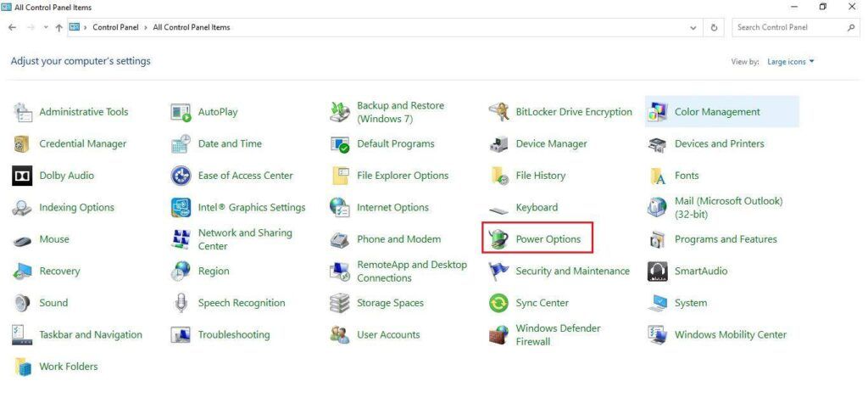Open the RemoteApp and Desktop Connections icon
This screenshot has height=403, width=868.
pos(339,271)
